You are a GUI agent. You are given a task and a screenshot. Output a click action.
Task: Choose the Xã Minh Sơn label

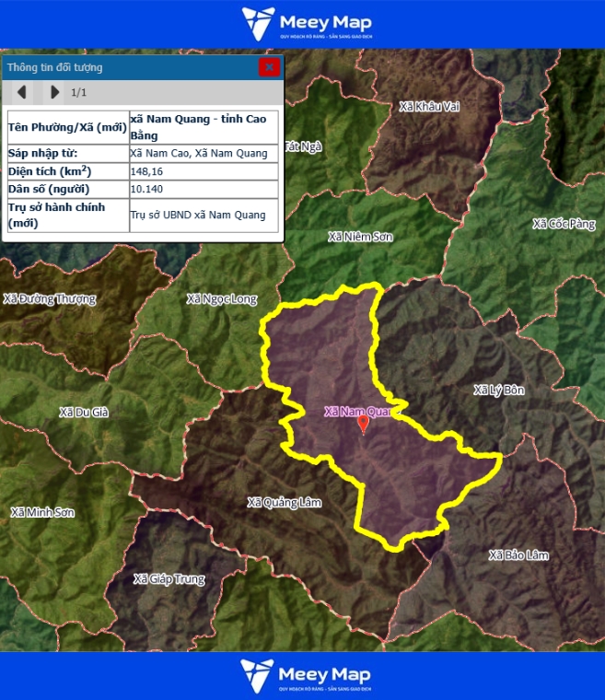(42, 512)
